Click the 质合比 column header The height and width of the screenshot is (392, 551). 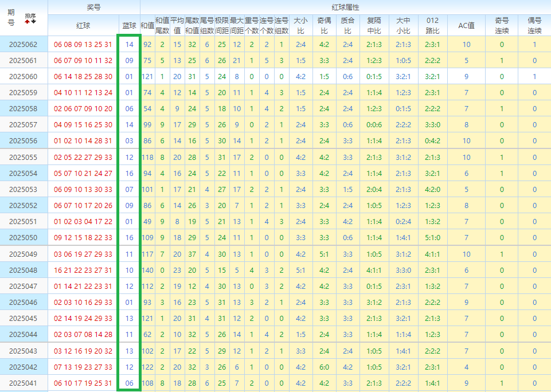pyautogui.click(x=347, y=25)
